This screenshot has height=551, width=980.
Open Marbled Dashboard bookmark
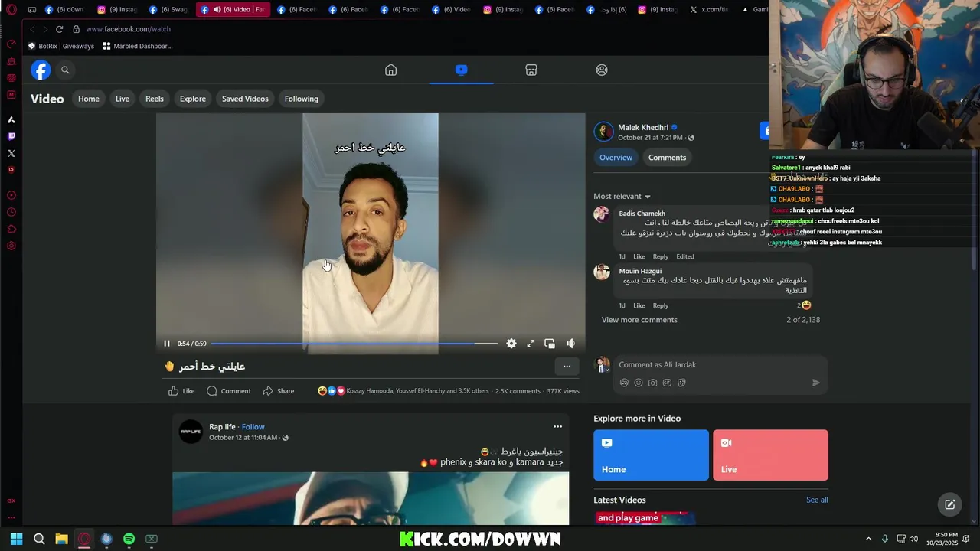(138, 46)
